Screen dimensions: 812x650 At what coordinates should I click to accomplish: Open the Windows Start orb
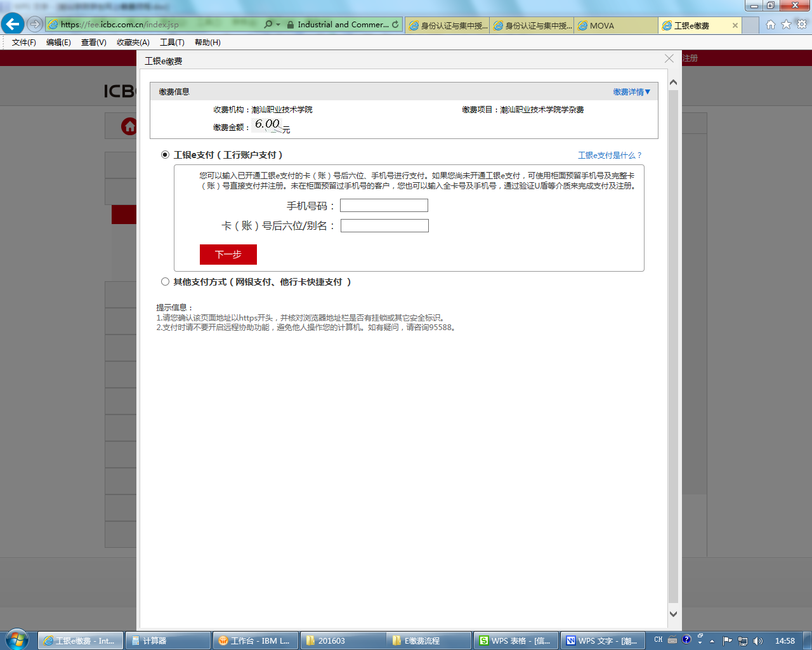(x=16, y=639)
